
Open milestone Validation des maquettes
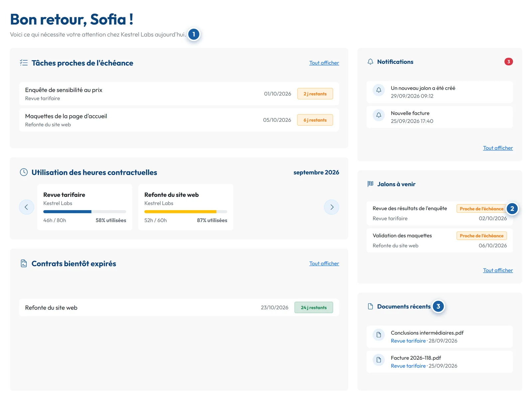point(440,240)
